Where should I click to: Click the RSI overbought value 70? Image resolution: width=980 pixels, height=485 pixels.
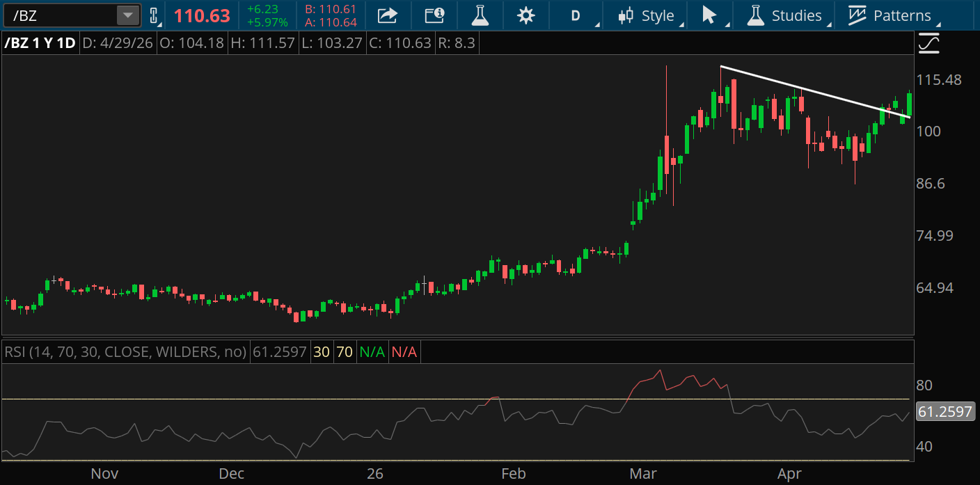344,352
